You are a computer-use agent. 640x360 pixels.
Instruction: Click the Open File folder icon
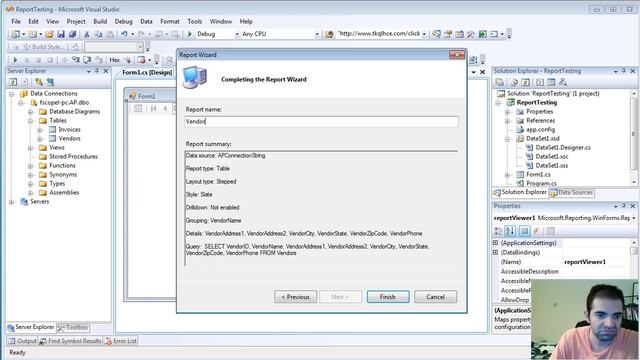click(x=49, y=34)
